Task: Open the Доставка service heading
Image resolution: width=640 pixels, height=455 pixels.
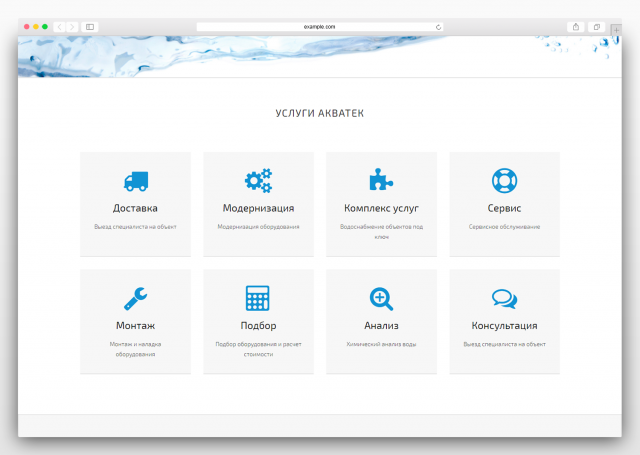Action: (135, 209)
